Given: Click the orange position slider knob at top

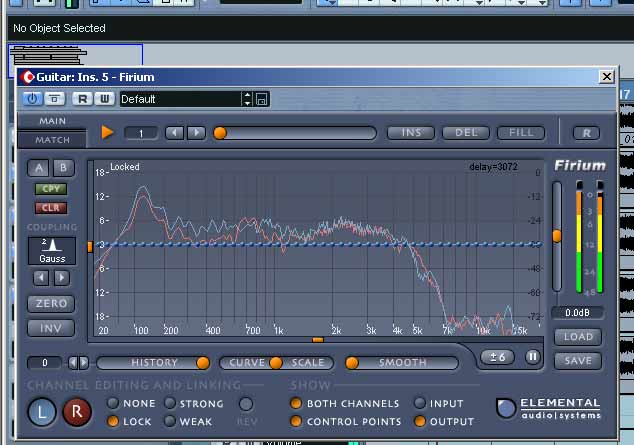Looking at the screenshot, I should point(220,133).
